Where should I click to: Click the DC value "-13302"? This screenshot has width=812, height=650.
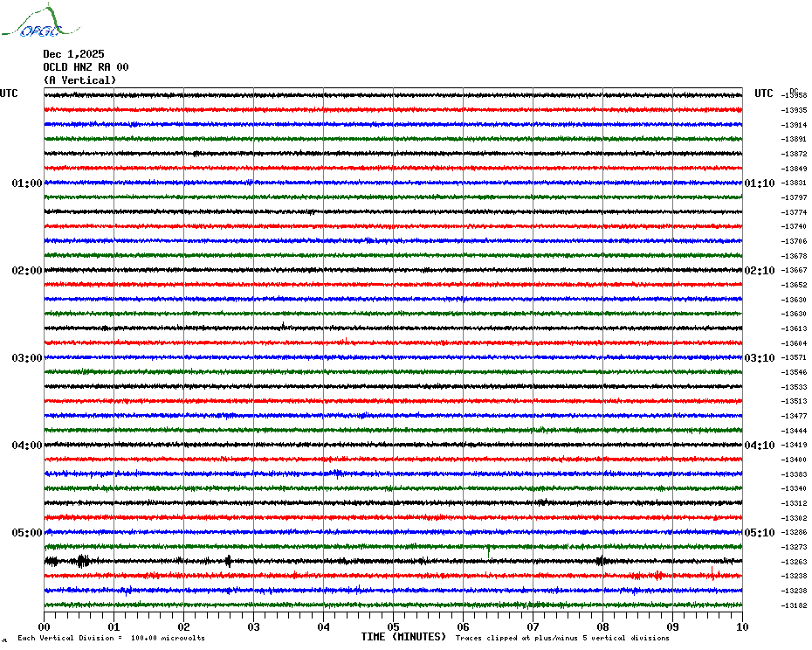(x=794, y=518)
